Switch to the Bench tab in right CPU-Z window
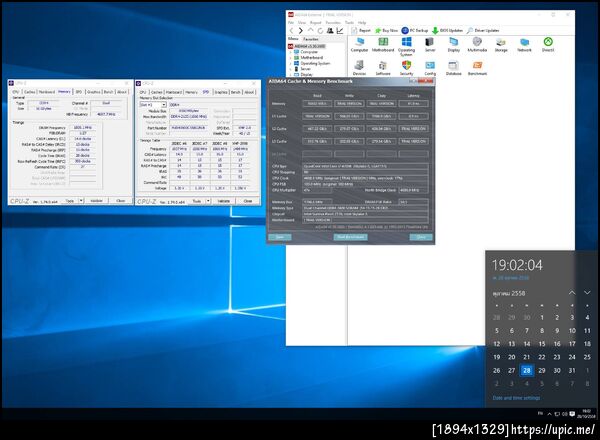This screenshot has width=600, height=440. click(236, 92)
